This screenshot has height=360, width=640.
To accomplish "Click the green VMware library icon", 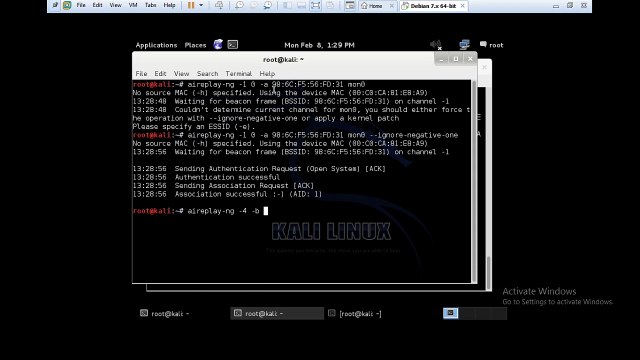I will point(67,5).
